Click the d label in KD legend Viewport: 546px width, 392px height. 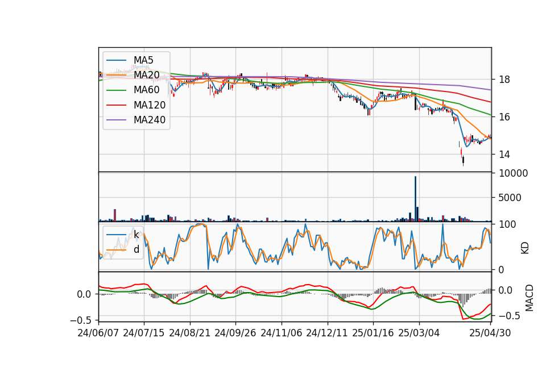click(136, 249)
